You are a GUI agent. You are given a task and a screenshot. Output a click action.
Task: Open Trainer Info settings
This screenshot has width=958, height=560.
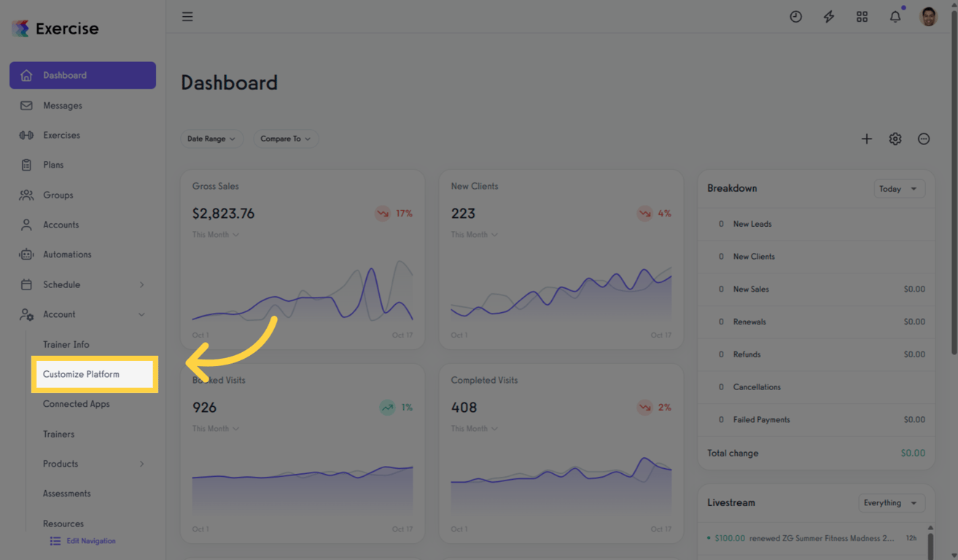coord(65,344)
